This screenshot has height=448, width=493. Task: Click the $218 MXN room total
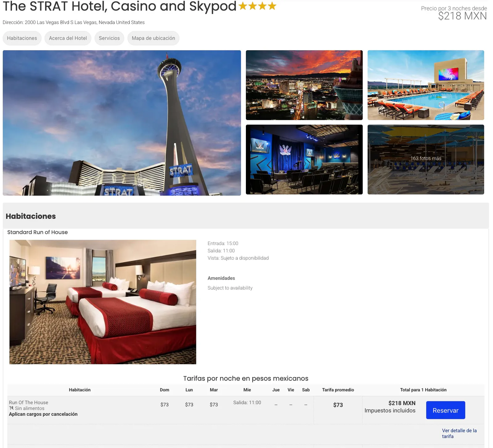[402, 403]
